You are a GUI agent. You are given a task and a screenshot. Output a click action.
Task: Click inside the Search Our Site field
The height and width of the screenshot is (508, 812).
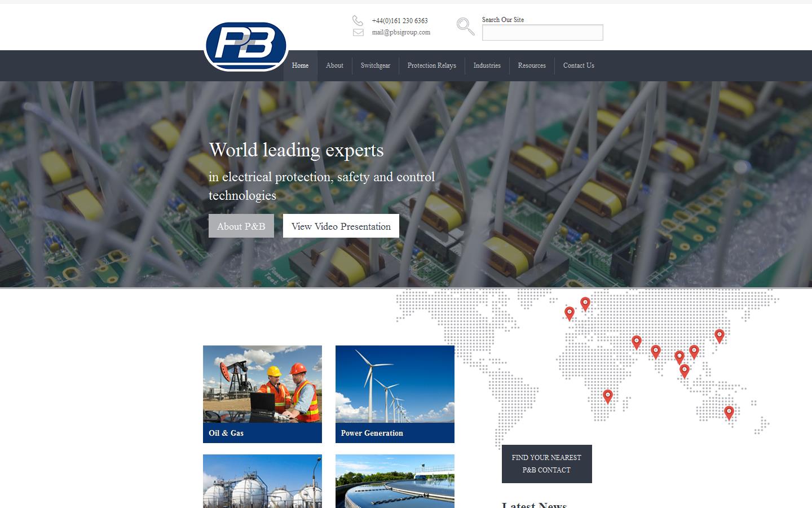click(542, 32)
